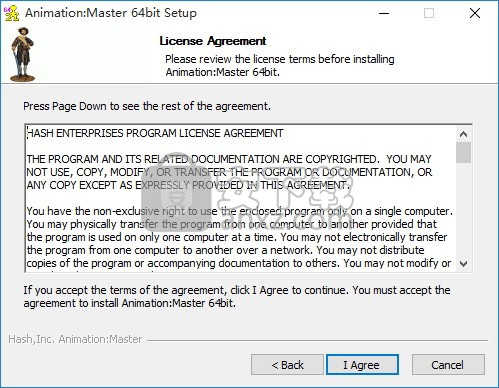Click the Press Page Down instruction text
Viewport: 499px width, 388px height.
click(x=147, y=106)
